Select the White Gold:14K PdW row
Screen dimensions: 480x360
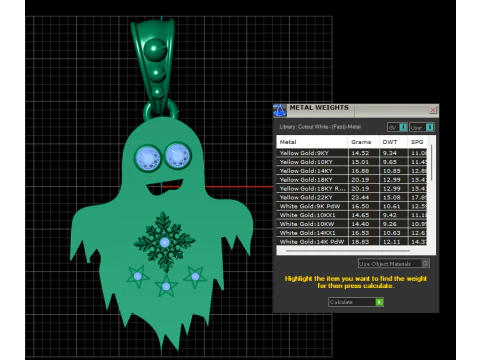pyautogui.click(x=352, y=241)
